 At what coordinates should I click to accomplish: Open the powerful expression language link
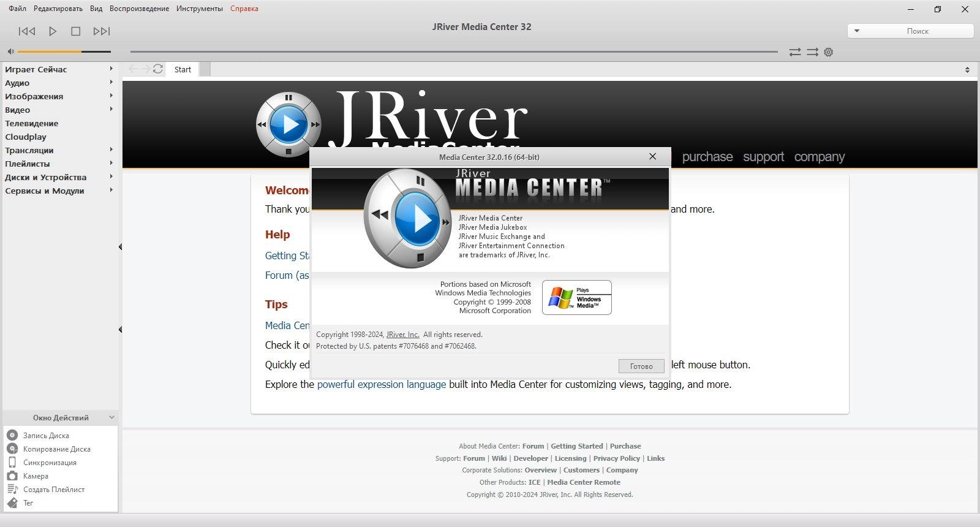pyautogui.click(x=382, y=384)
